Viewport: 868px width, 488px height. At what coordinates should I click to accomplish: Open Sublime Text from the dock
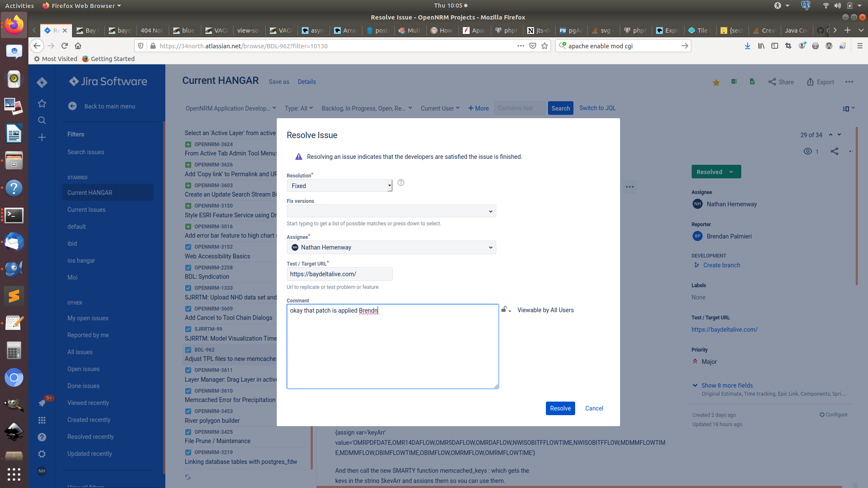click(x=14, y=296)
